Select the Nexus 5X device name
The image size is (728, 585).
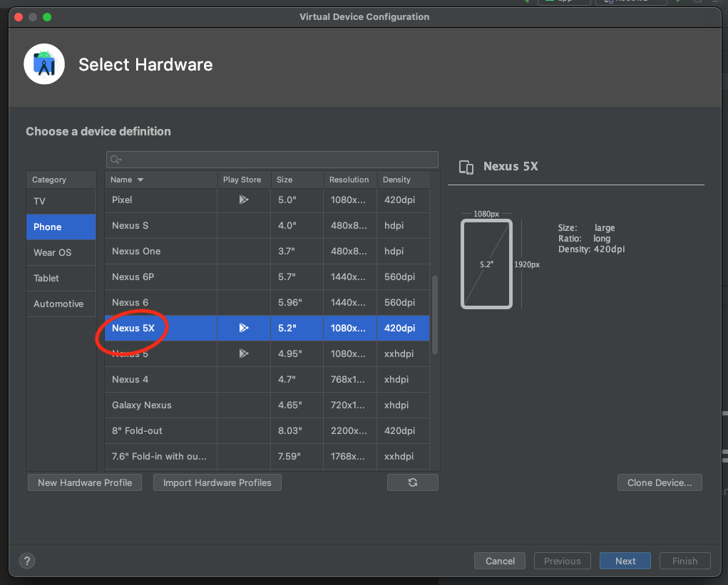pyautogui.click(x=133, y=328)
